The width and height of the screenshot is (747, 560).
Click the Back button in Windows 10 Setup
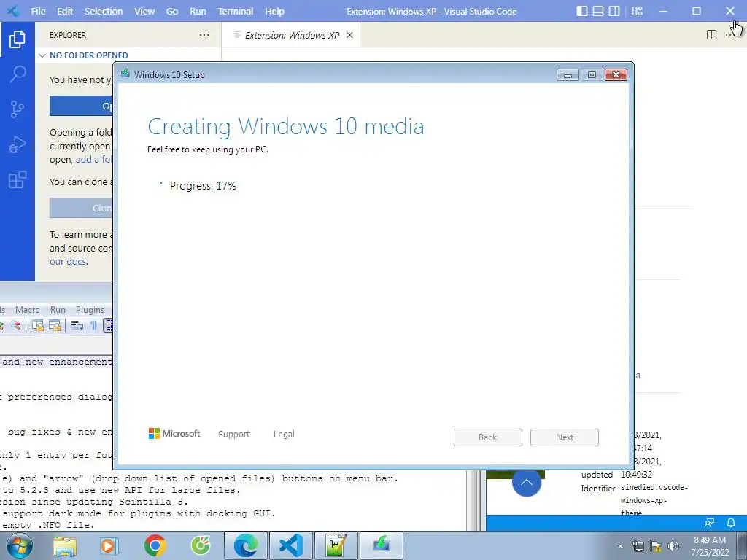pos(488,437)
